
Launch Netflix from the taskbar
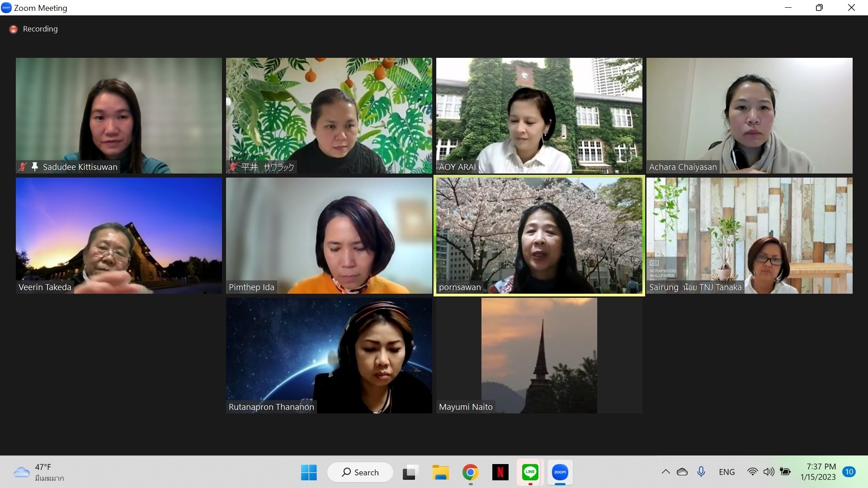(x=500, y=472)
